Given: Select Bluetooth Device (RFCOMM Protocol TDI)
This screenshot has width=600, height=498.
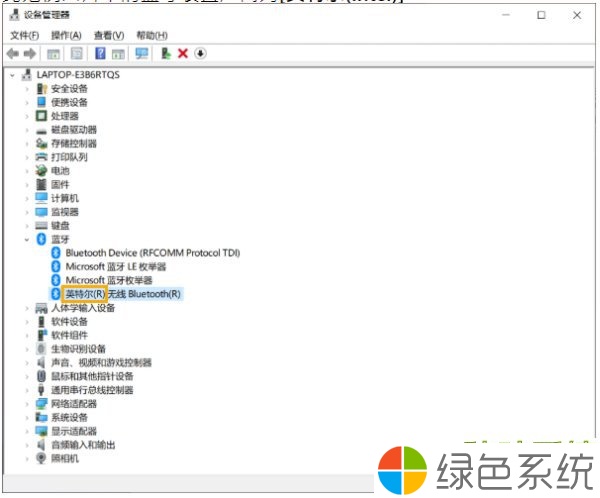Looking at the screenshot, I should [x=153, y=253].
